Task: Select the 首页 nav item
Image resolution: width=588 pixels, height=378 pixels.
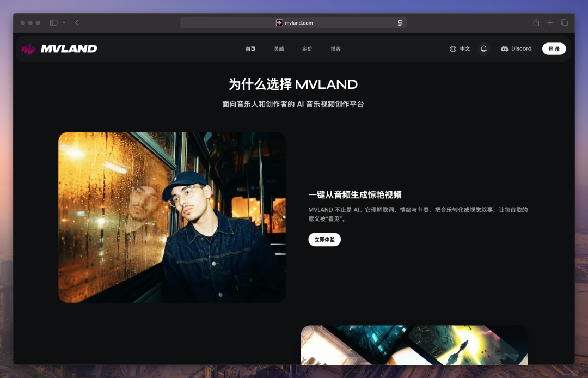Action: point(250,49)
